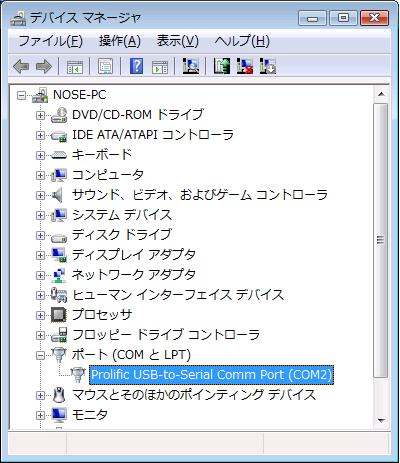Open the 操作(A) menu
400x463 pixels.
pyautogui.click(x=120, y=41)
